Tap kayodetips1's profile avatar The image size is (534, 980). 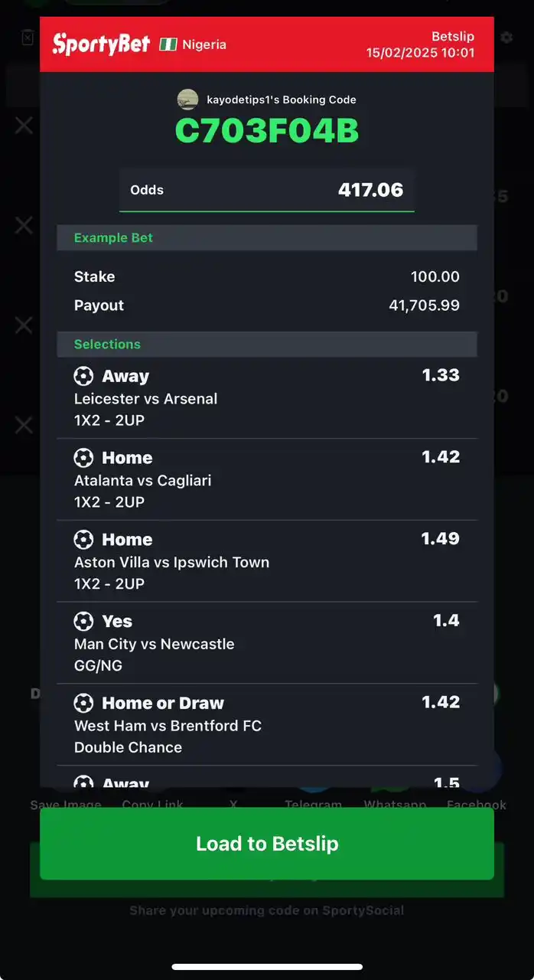coord(187,100)
